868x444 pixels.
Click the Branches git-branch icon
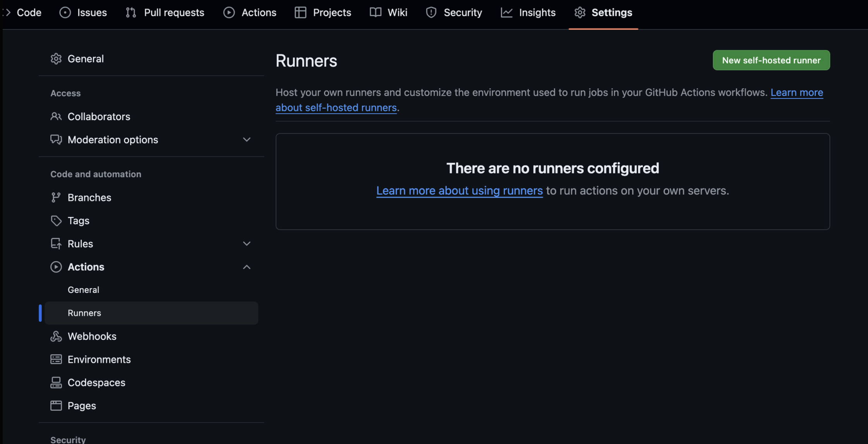pos(56,198)
